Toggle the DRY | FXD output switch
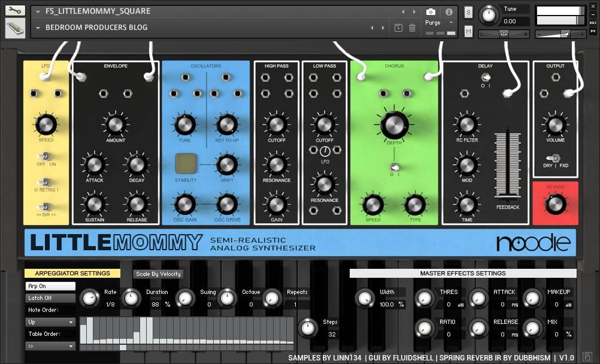 pyautogui.click(x=553, y=157)
